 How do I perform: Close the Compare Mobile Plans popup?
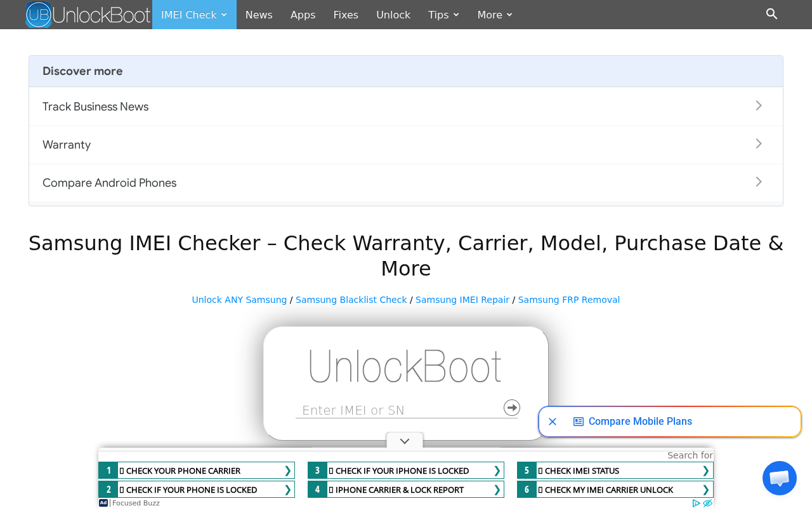coord(553,422)
